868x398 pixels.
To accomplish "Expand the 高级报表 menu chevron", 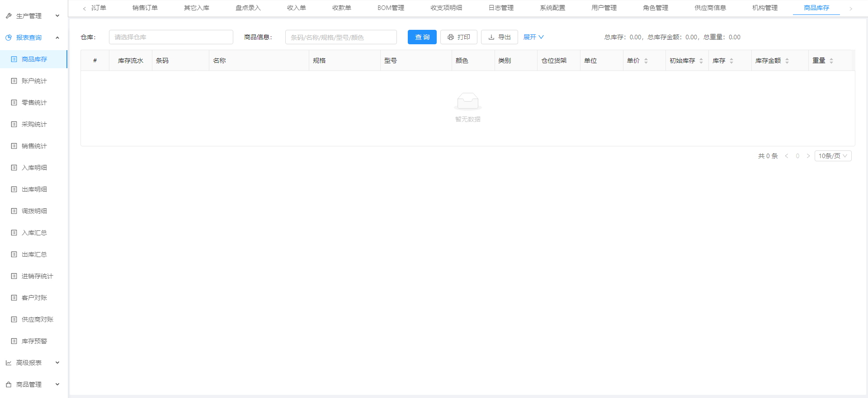I will (57, 363).
